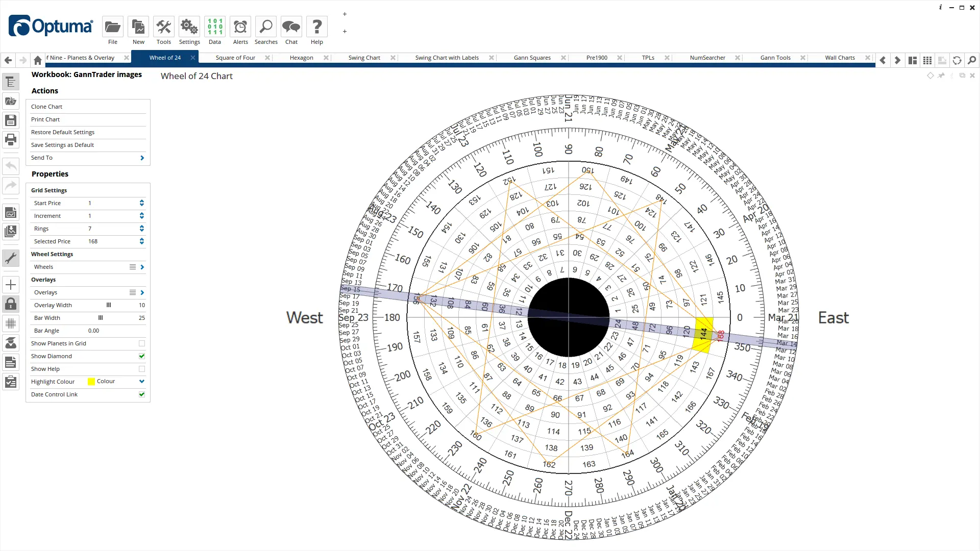Expand the Overlays settings arrow
Viewport: 980px width, 551px height.
coord(142,292)
